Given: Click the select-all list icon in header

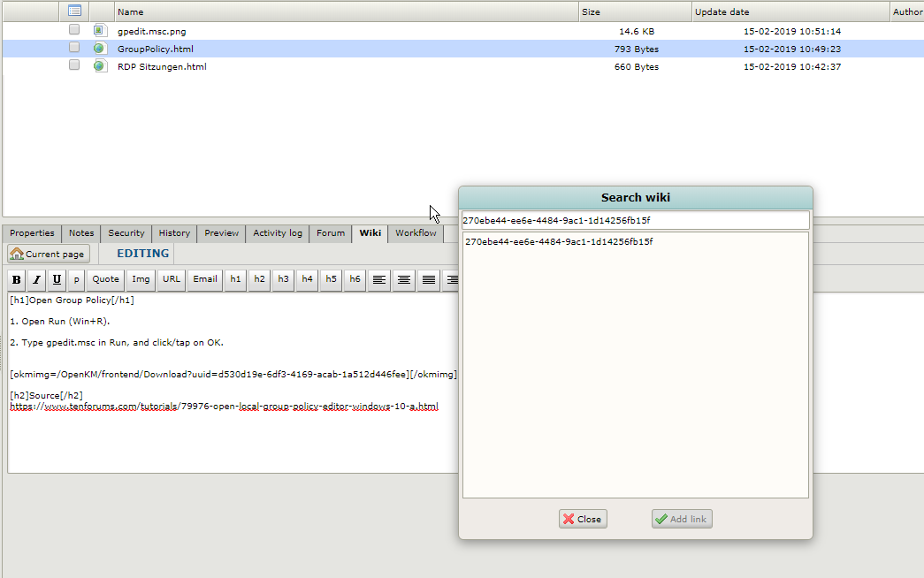Looking at the screenshot, I should pos(75,11).
